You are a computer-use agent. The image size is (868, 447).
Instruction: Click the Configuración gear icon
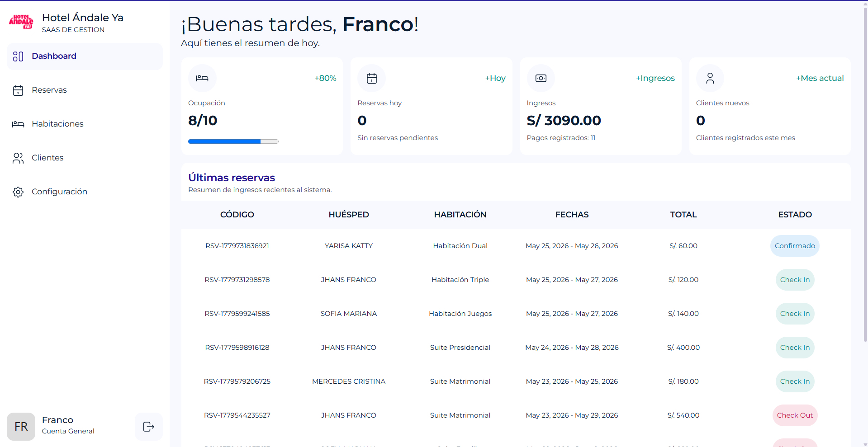pyautogui.click(x=18, y=192)
